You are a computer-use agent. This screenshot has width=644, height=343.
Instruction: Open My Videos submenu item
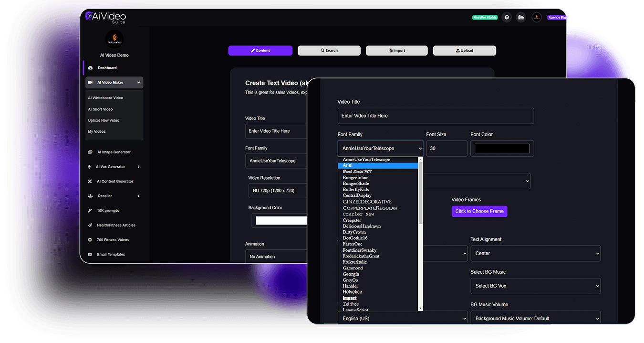(97, 131)
